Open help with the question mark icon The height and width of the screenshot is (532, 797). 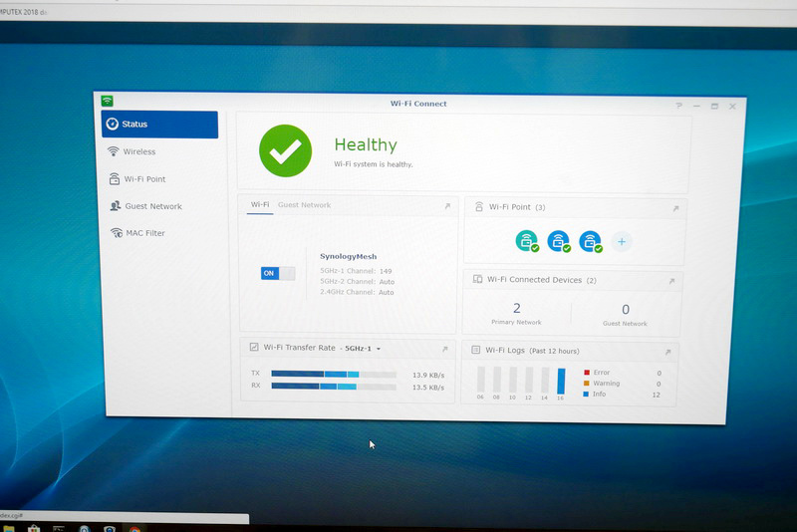coord(678,106)
